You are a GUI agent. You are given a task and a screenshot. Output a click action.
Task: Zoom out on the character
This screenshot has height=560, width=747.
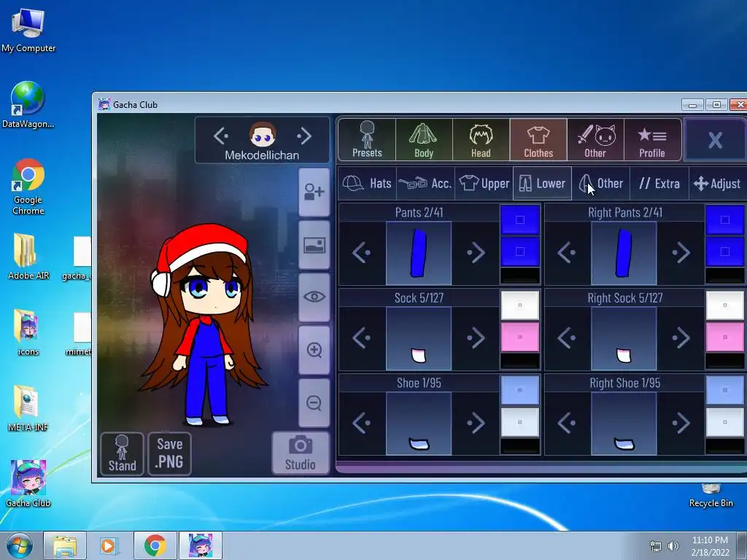tap(314, 402)
